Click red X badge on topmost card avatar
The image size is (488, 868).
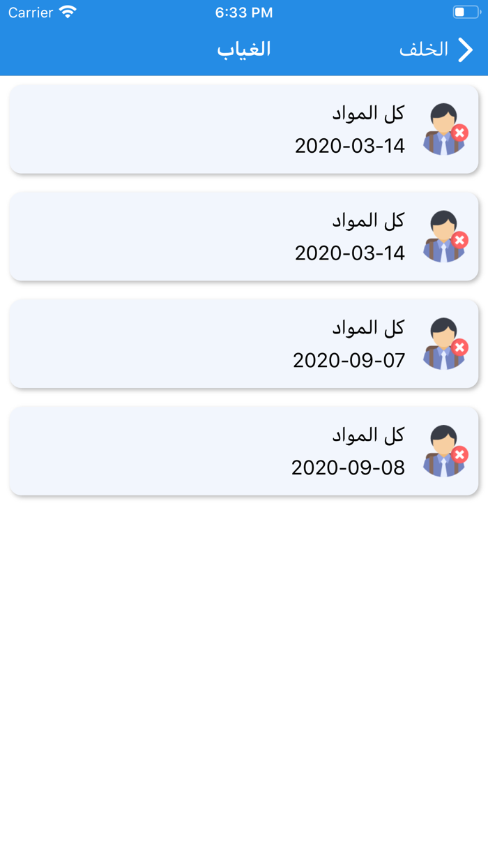(459, 133)
